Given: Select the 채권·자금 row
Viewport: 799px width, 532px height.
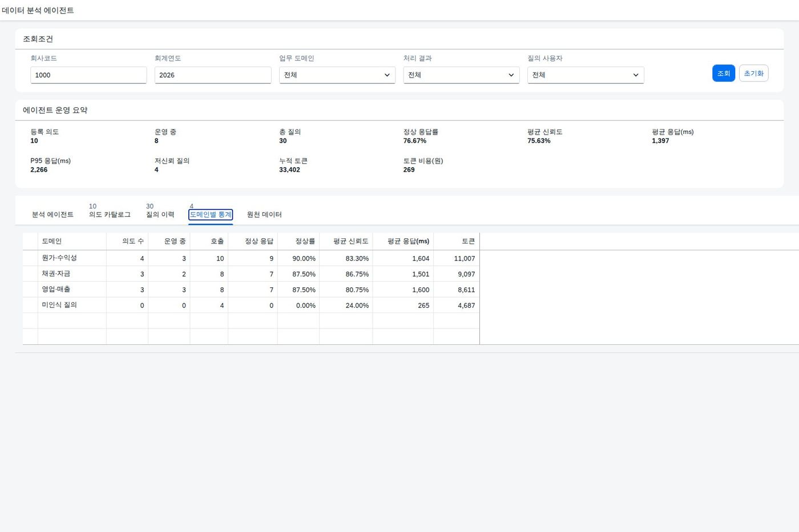Looking at the screenshot, I should tap(251, 274).
